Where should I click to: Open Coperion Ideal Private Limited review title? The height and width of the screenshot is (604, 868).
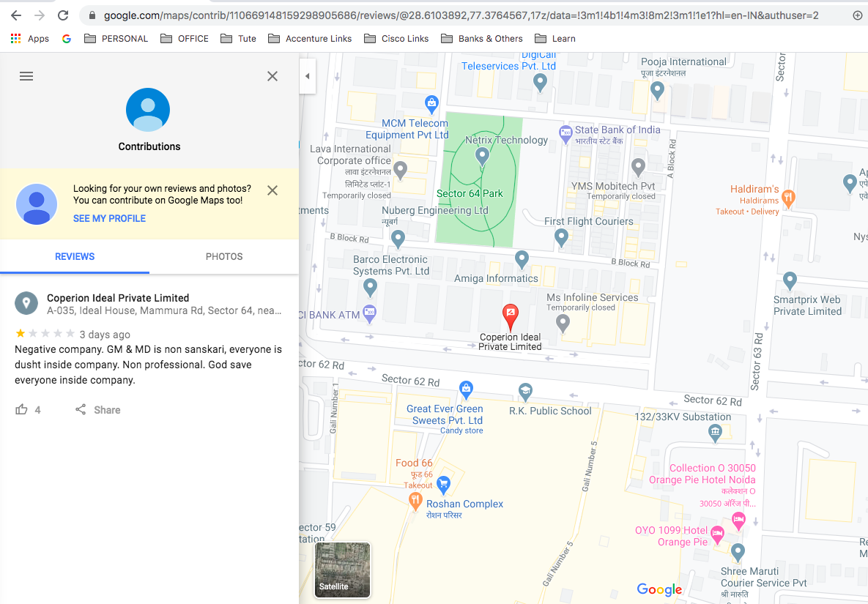click(118, 298)
